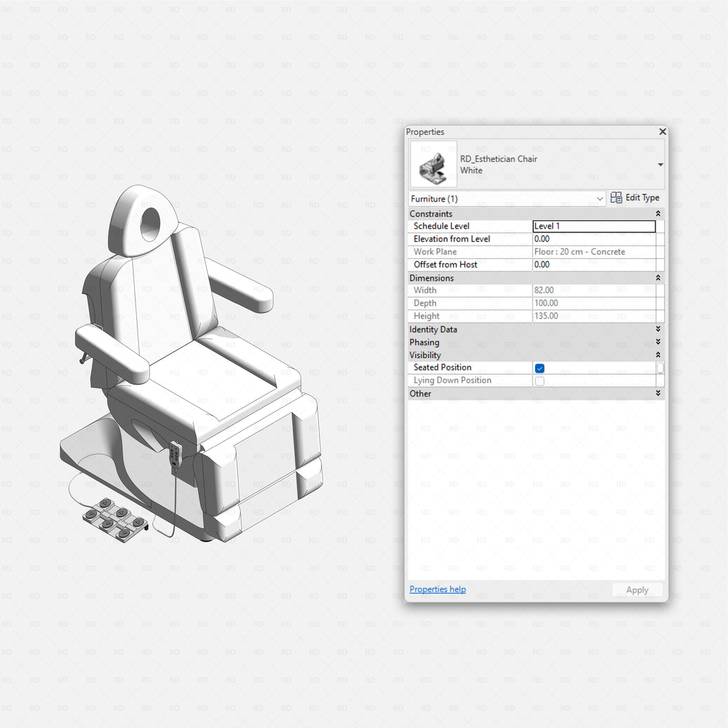The height and width of the screenshot is (728, 728).
Task: Collapse the Visibility section
Action: [658, 355]
